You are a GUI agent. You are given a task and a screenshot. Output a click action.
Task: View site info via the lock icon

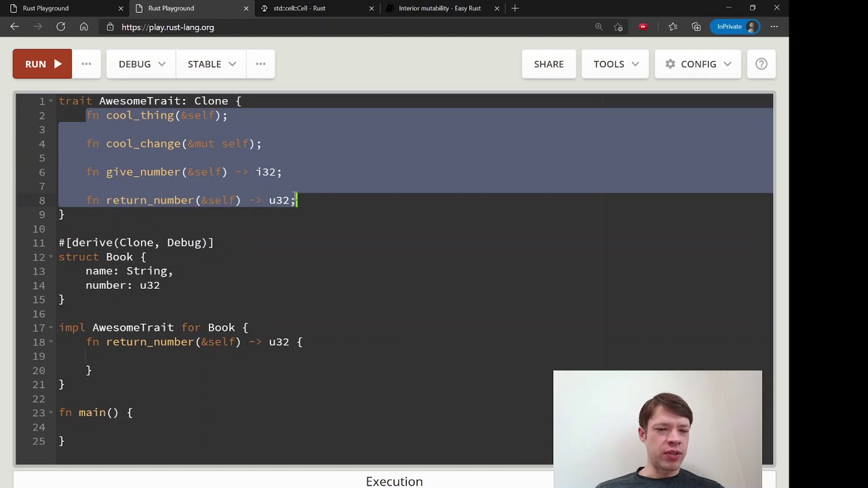click(110, 27)
